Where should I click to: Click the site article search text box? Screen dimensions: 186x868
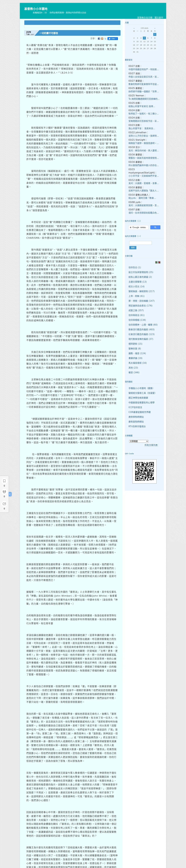pos(140,243)
